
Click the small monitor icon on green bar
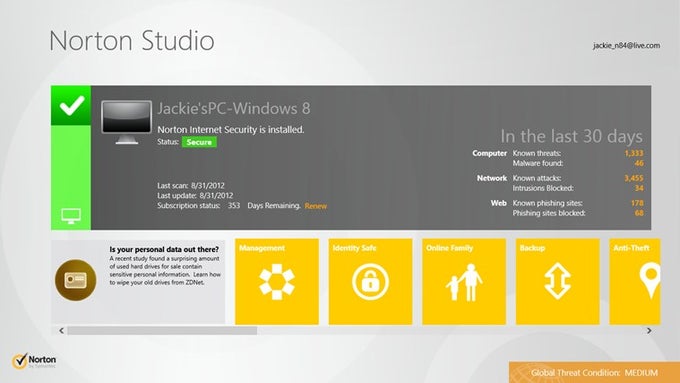click(71, 216)
